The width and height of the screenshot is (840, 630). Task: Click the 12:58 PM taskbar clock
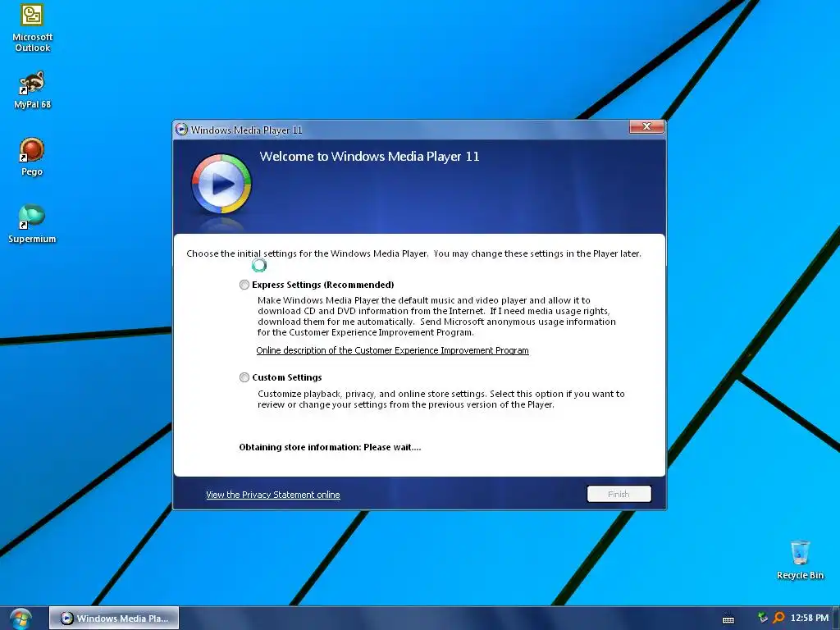(x=810, y=618)
